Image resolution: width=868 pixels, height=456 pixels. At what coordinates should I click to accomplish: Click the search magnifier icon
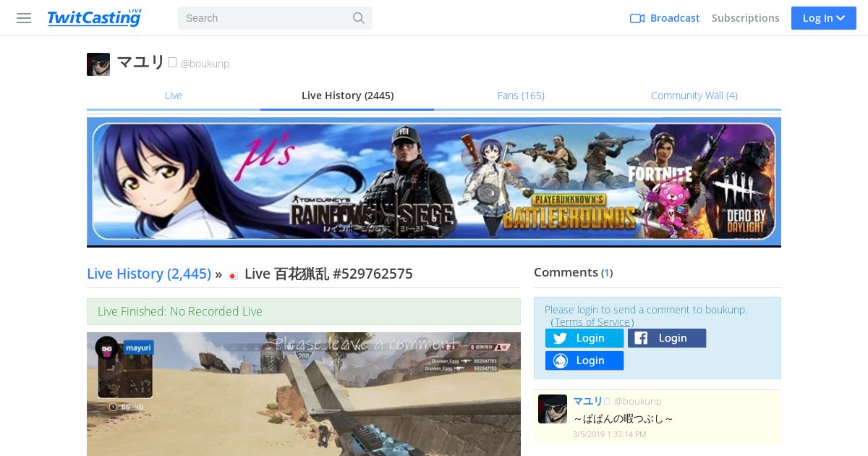[359, 18]
